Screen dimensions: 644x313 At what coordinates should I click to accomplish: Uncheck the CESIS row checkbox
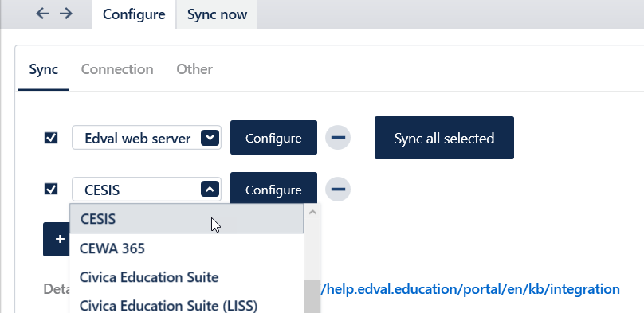(51, 189)
